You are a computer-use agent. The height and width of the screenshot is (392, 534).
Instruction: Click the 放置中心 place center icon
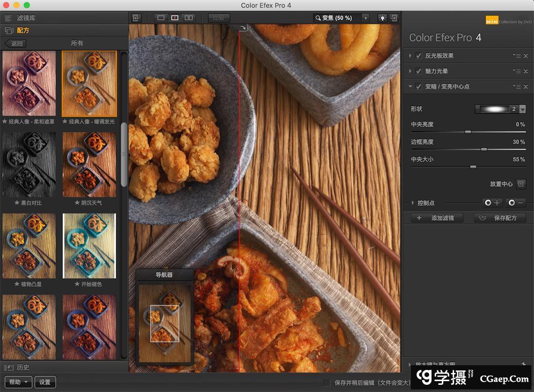[521, 184]
